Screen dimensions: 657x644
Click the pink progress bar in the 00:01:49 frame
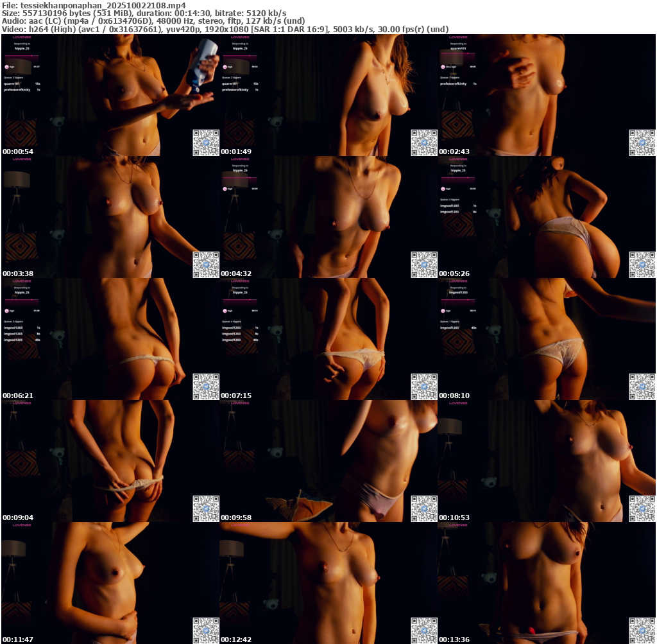[240, 56]
